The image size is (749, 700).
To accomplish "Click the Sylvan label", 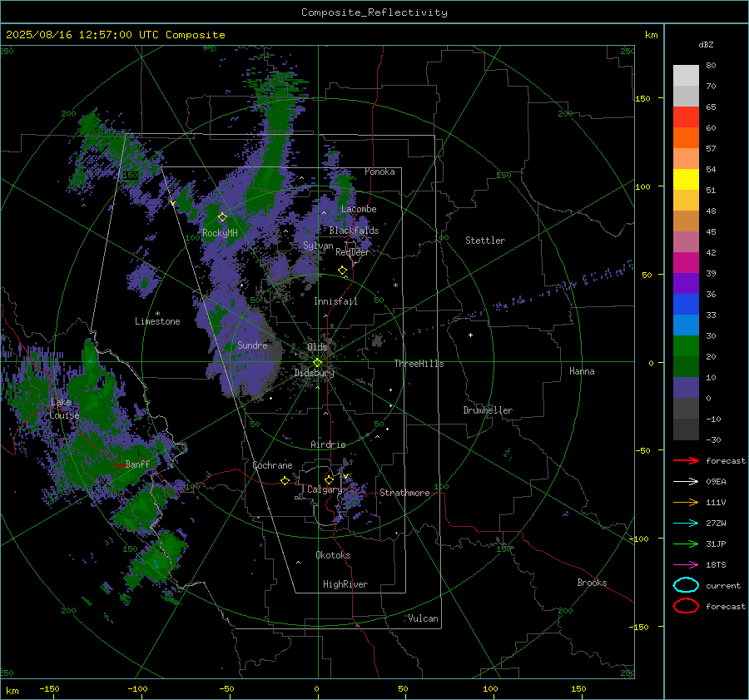I will (x=318, y=246).
